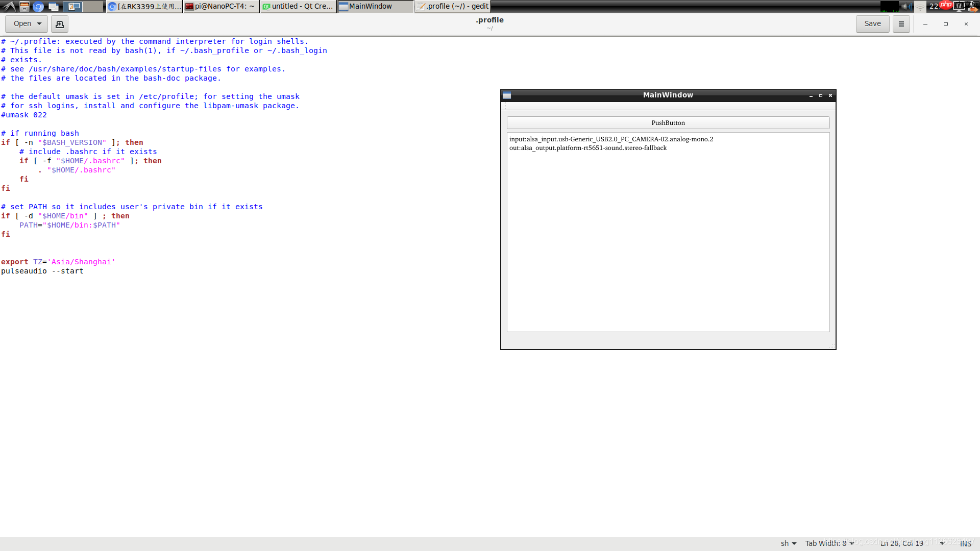This screenshot has height=551, width=980.
Task: Click the pulseaudio --start line in editor
Action: click(42, 271)
